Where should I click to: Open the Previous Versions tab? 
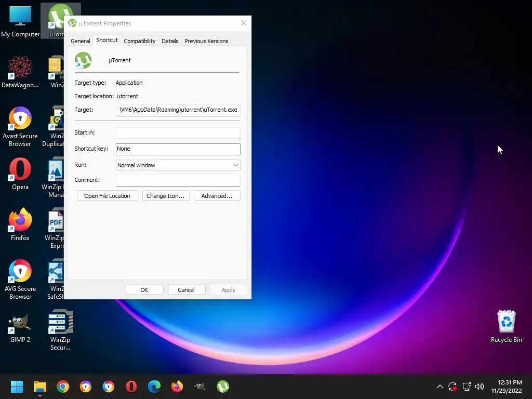(x=206, y=41)
